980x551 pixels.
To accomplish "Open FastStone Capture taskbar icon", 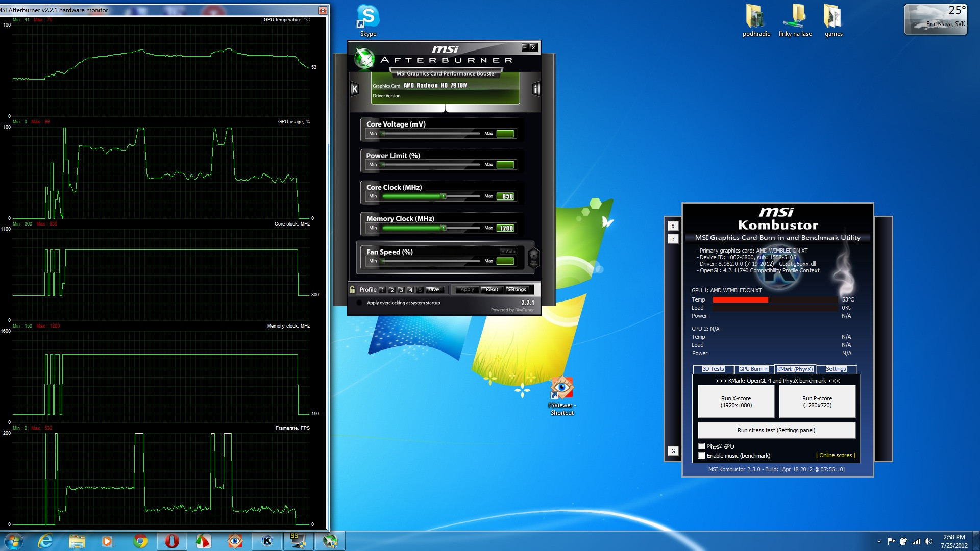I will click(x=203, y=541).
